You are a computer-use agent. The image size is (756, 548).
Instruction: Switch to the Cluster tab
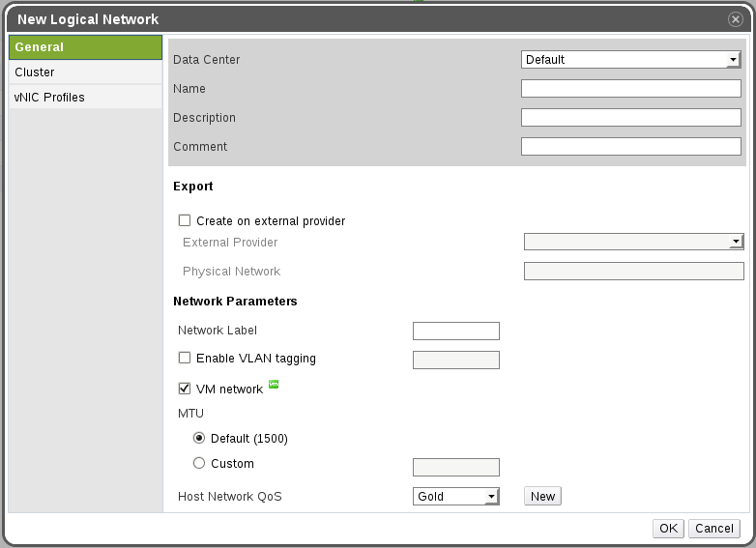click(x=85, y=72)
